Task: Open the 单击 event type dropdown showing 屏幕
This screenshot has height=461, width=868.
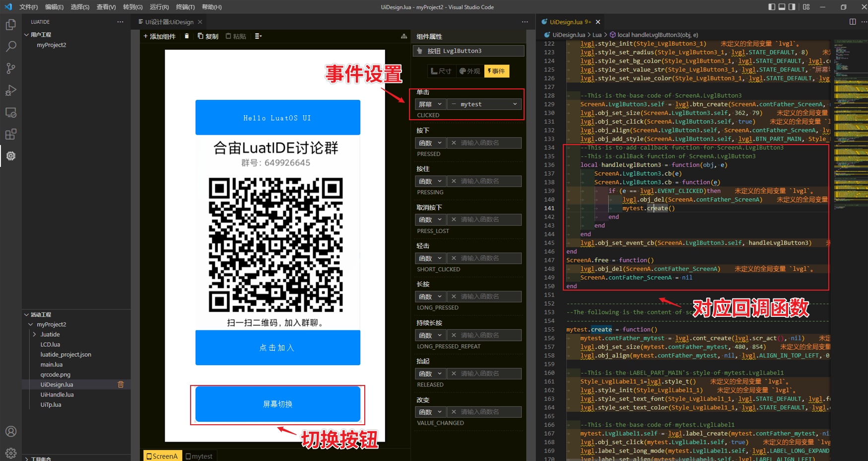Action: [x=430, y=104]
